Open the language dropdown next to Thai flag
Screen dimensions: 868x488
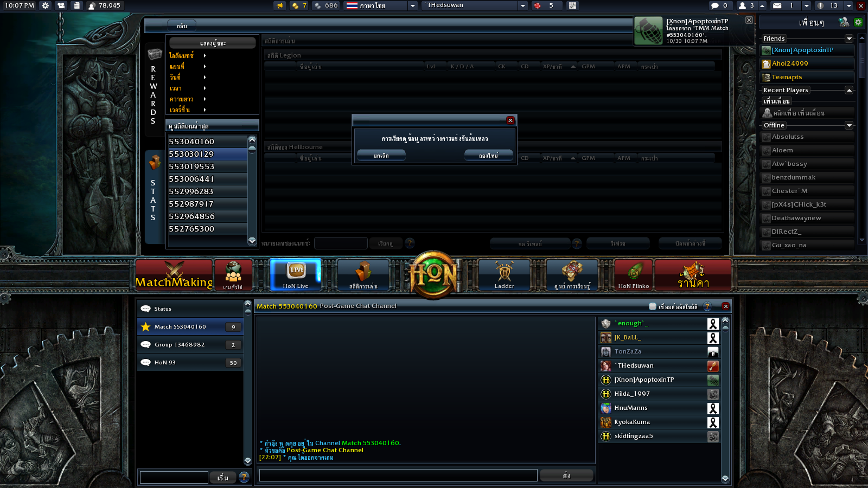413,5
